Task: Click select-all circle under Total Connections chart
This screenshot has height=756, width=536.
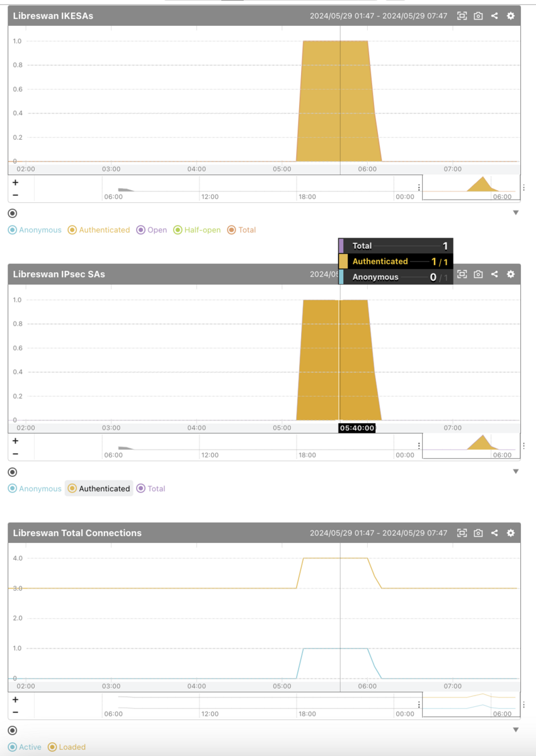Action: click(x=13, y=730)
